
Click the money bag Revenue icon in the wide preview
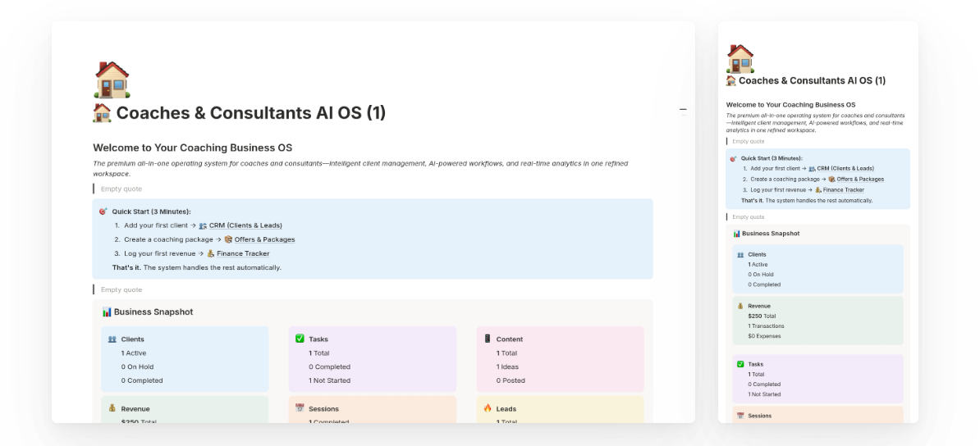point(112,408)
